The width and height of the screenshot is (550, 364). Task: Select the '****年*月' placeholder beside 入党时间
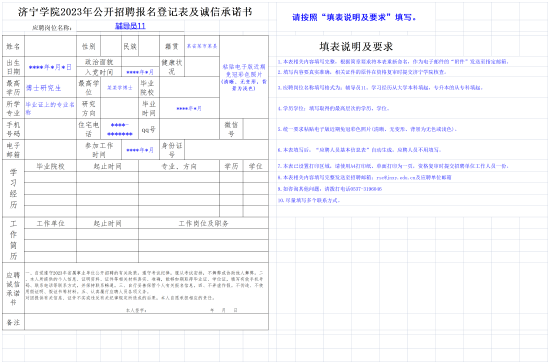pos(140,72)
